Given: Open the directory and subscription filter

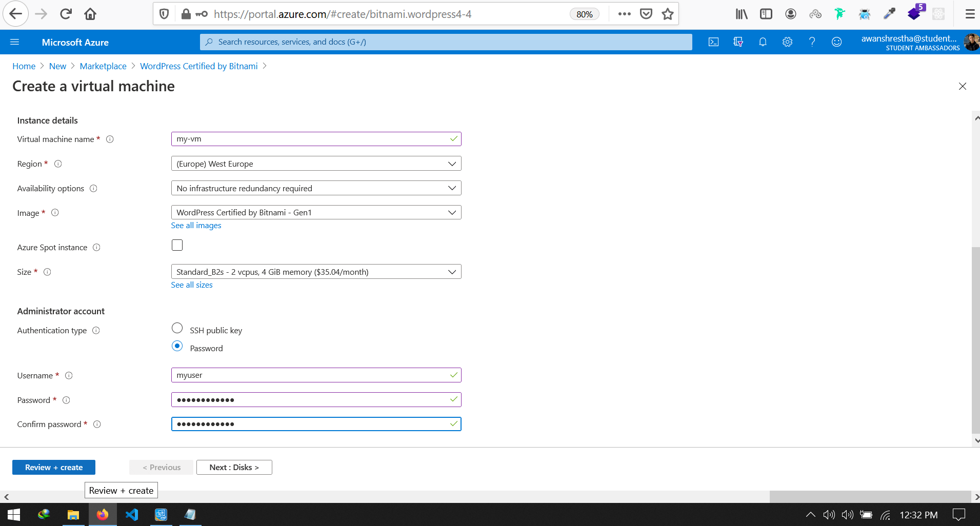Looking at the screenshot, I should click(738, 42).
